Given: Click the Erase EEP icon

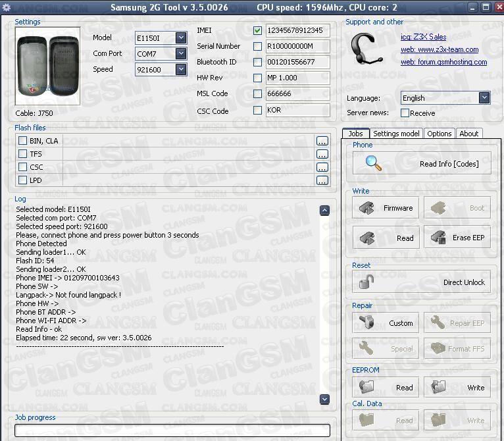Looking at the screenshot, I should point(438,238).
